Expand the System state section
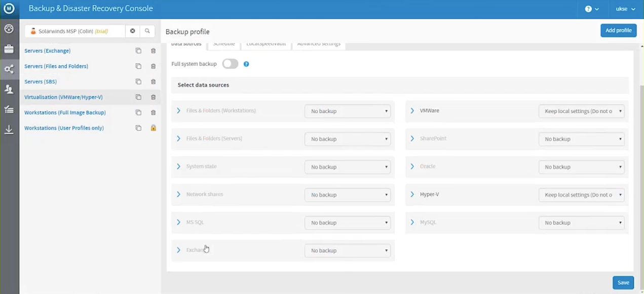Image resolution: width=644 pixels, height=294 pixels. click(x=178, y=166)
